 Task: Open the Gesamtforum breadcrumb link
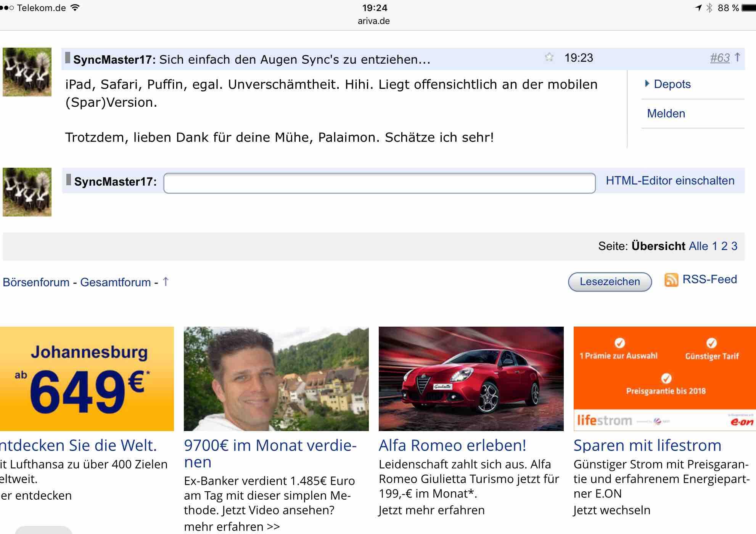coord(115,282)
